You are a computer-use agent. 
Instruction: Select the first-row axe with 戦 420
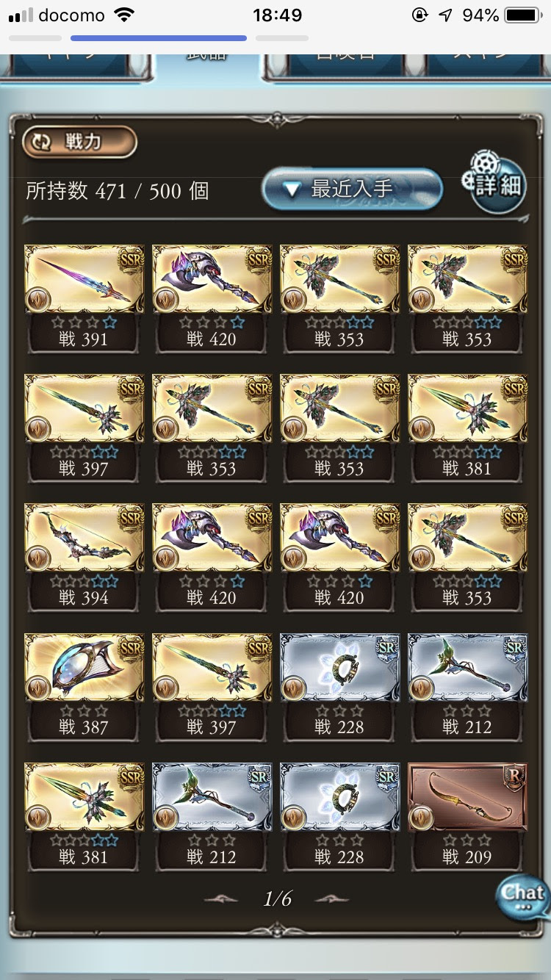212,299
